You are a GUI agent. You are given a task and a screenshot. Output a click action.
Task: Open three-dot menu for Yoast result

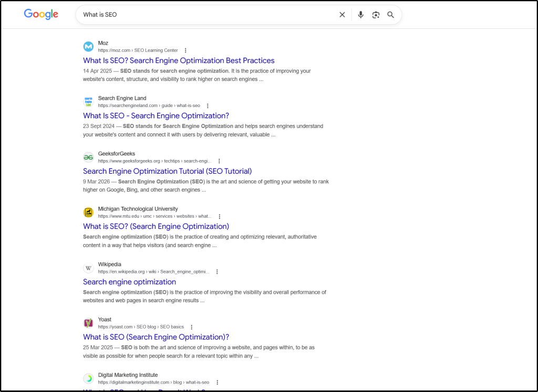click(191, 327)
